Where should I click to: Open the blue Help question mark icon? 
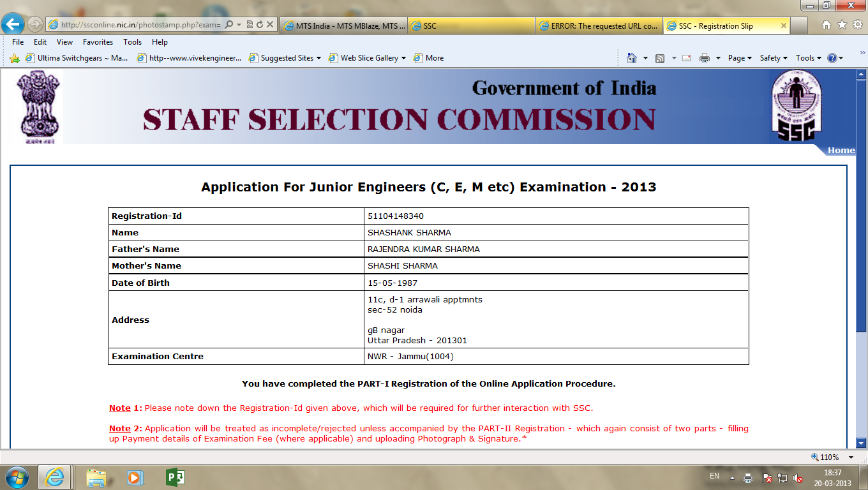(832, 58)
